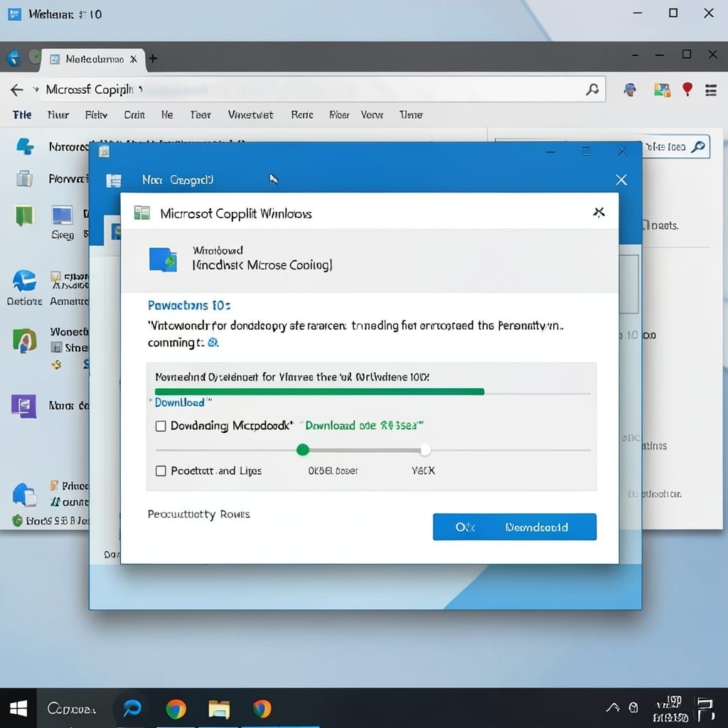Close the Mellcolamao browser tab

tap(134, 59)
